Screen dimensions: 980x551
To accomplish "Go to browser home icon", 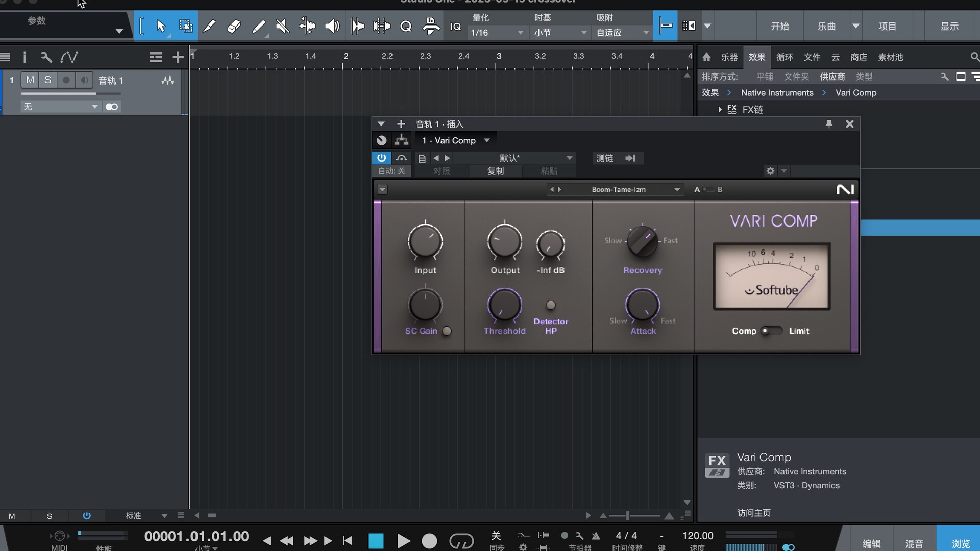I will pyautogui.click(x=706, y=57).
